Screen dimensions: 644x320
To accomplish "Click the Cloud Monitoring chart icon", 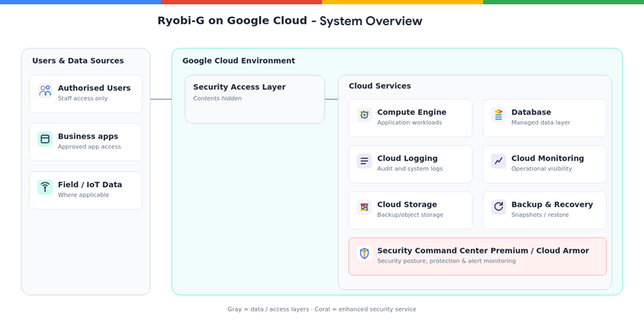I will pos(498,161).
